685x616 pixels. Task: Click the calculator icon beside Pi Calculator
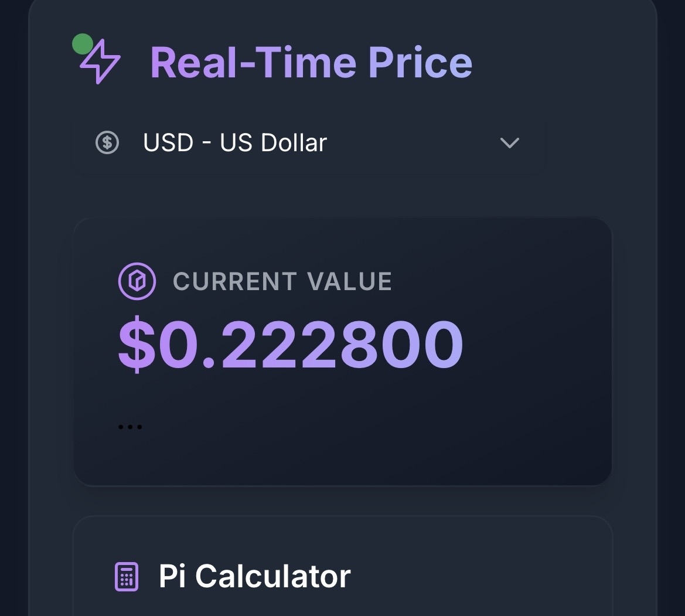(x=126, y=577)
